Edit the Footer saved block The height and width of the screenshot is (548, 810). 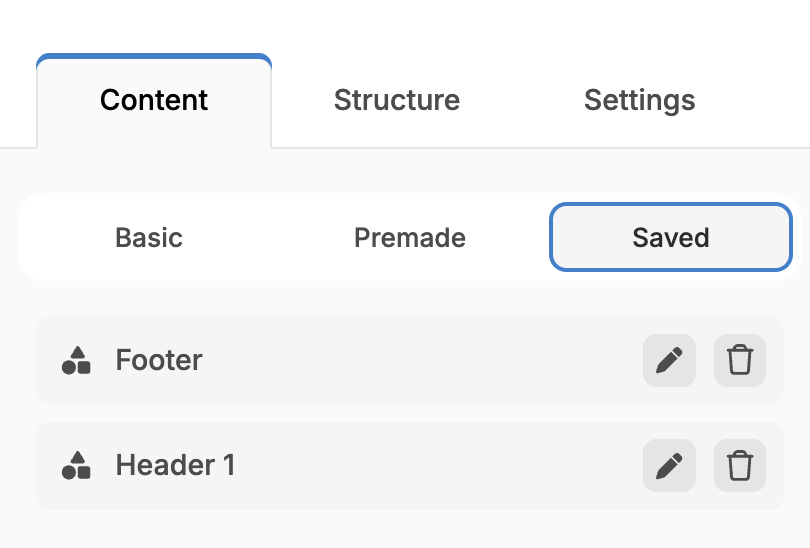pos(669,360)
